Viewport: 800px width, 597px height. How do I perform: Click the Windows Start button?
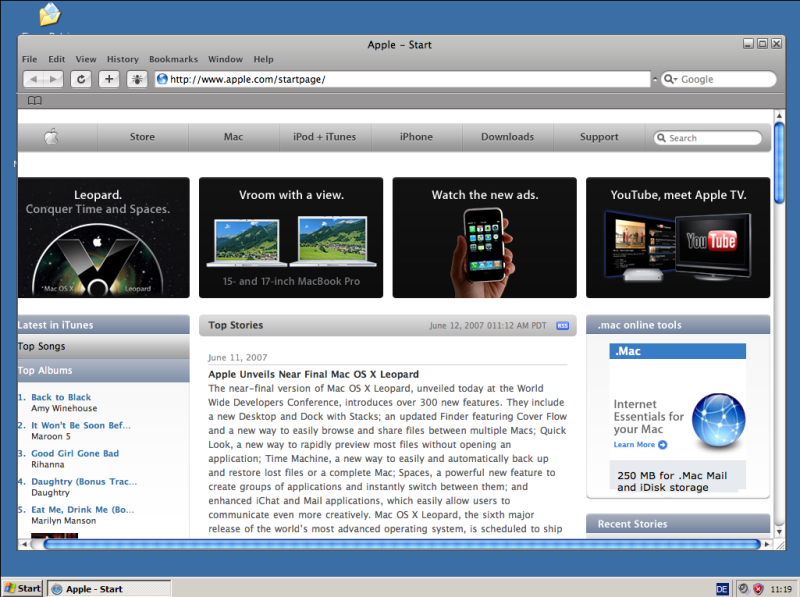[x=23, y=588]
